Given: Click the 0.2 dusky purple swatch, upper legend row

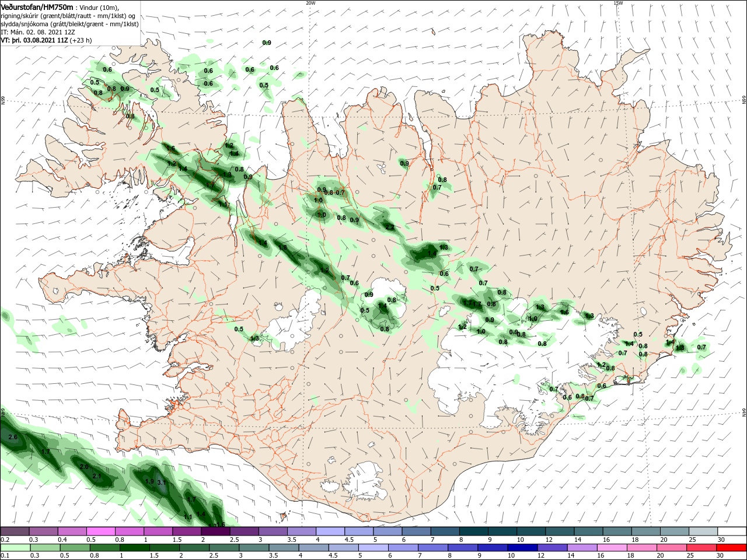Looking at the screenshot, I should pos(15,531).
